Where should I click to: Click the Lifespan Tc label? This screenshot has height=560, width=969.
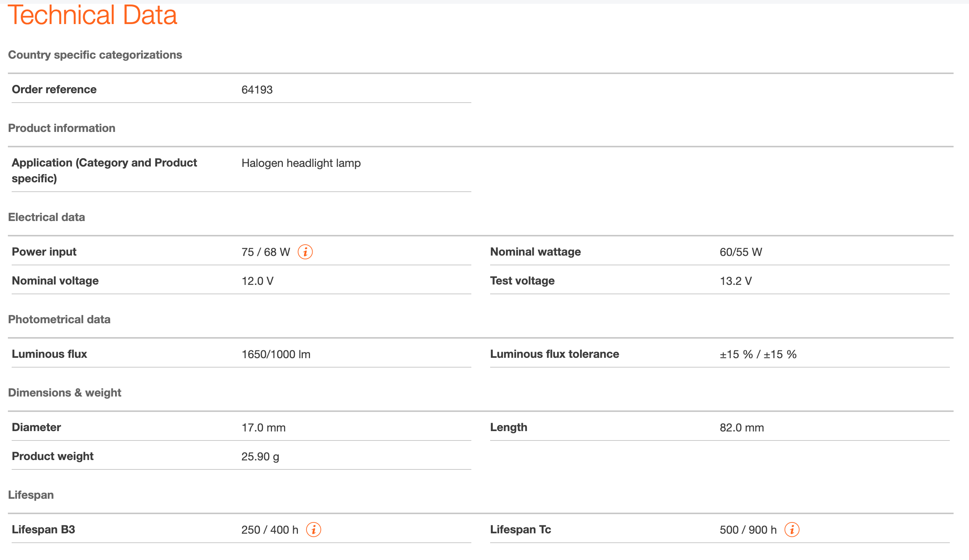point(521,530)
